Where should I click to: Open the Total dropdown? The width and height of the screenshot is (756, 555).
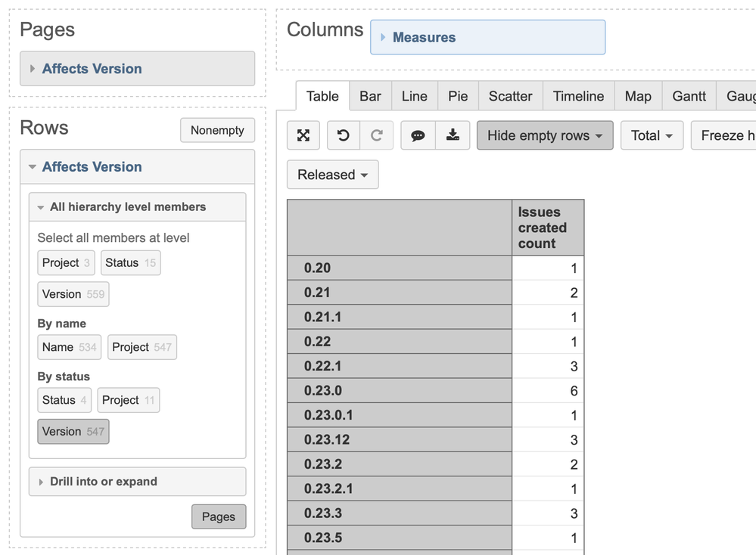click(652, 135)
